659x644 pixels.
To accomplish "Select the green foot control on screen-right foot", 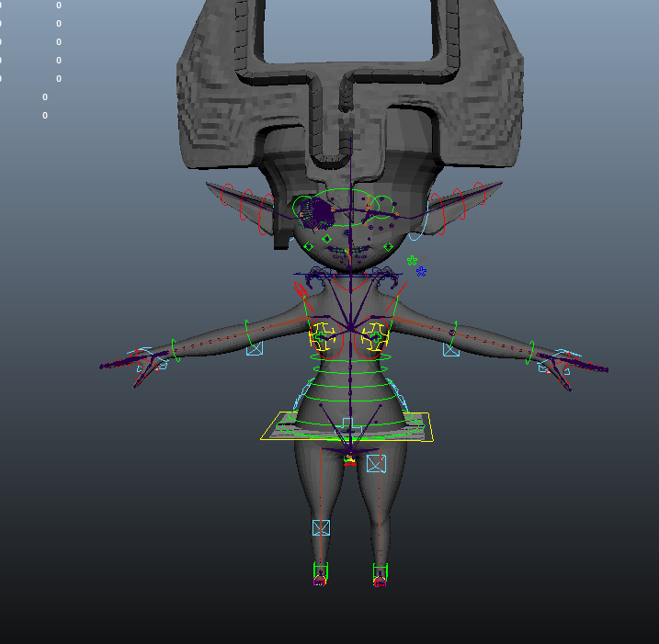I will coord(380,572).
